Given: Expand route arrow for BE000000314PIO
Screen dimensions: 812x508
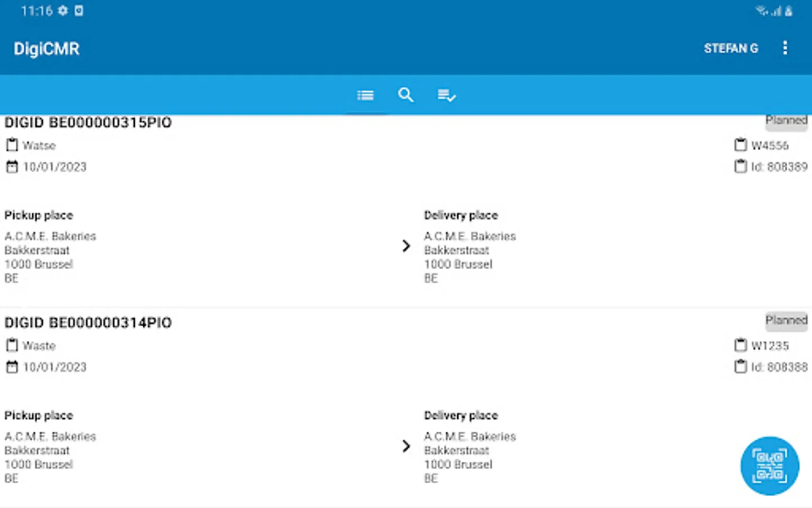Looking at the screenshot, I should click(406, 446).
